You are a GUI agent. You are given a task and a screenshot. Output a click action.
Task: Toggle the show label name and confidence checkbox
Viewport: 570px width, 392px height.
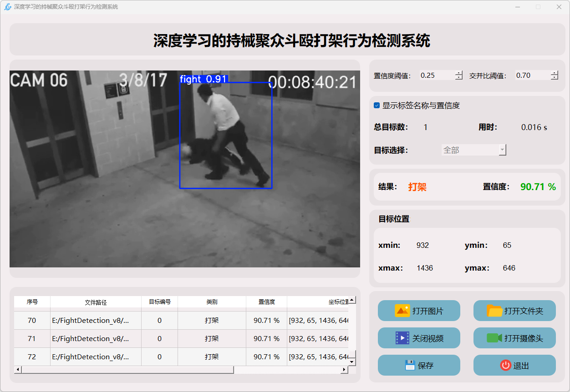[x=377, y=106]
